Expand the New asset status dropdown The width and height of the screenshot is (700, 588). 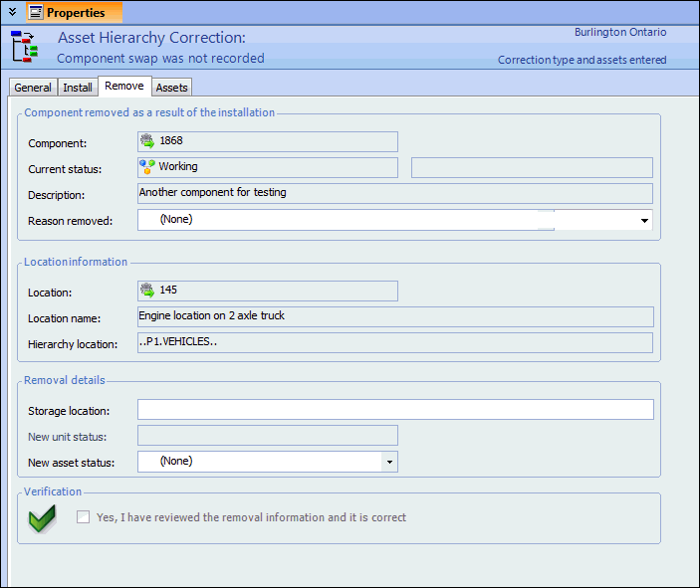pos(389,462)
